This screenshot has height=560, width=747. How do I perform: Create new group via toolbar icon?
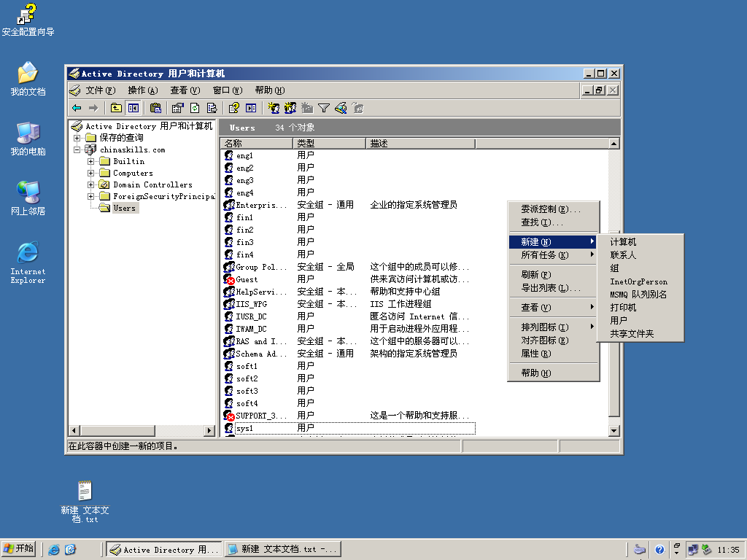point(290,108)
